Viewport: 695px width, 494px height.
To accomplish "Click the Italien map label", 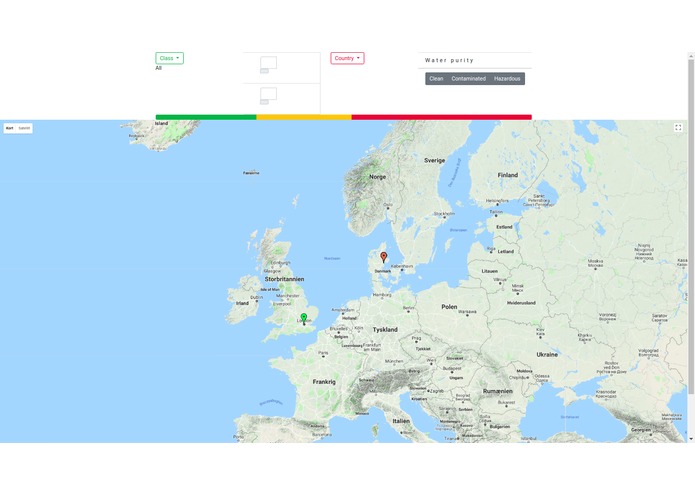I will click(x=401, y=421).
